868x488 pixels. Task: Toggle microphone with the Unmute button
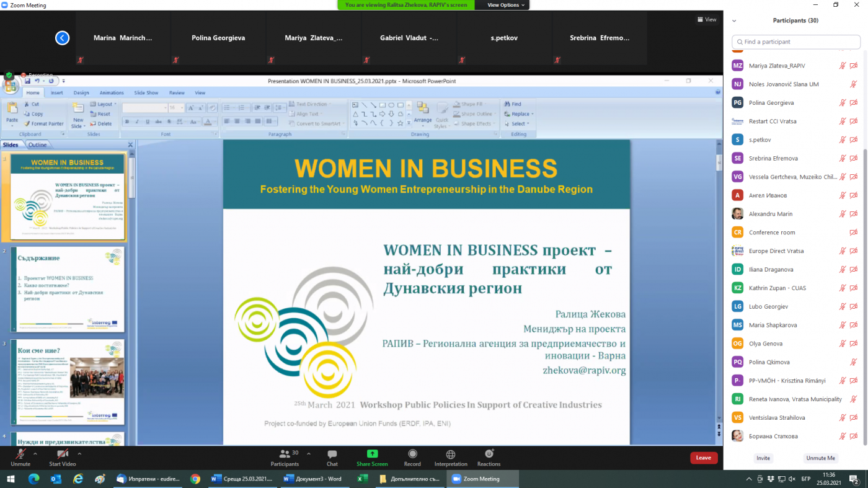(20, 458)
